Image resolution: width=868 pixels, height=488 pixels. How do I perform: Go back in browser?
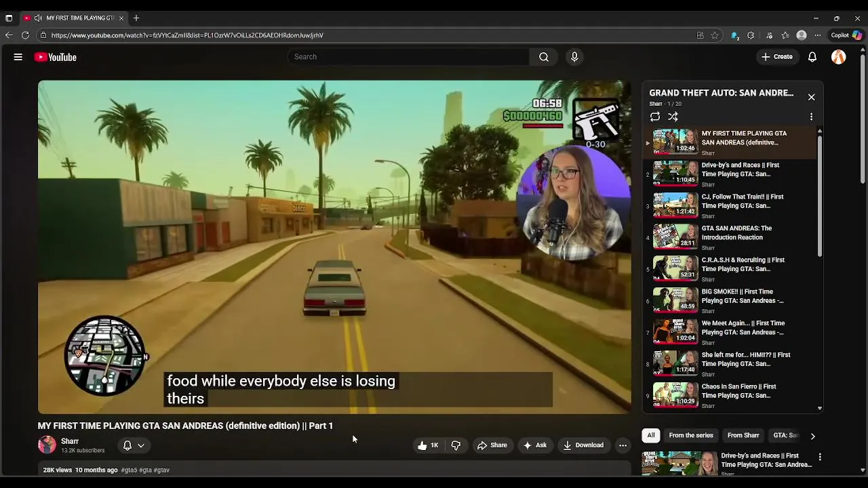pos(9,35)
